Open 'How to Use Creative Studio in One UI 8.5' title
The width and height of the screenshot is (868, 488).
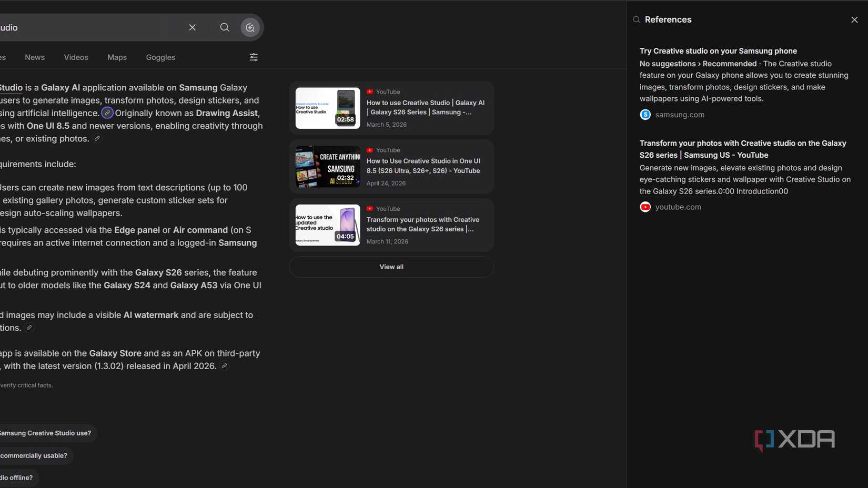coord(423,166)
